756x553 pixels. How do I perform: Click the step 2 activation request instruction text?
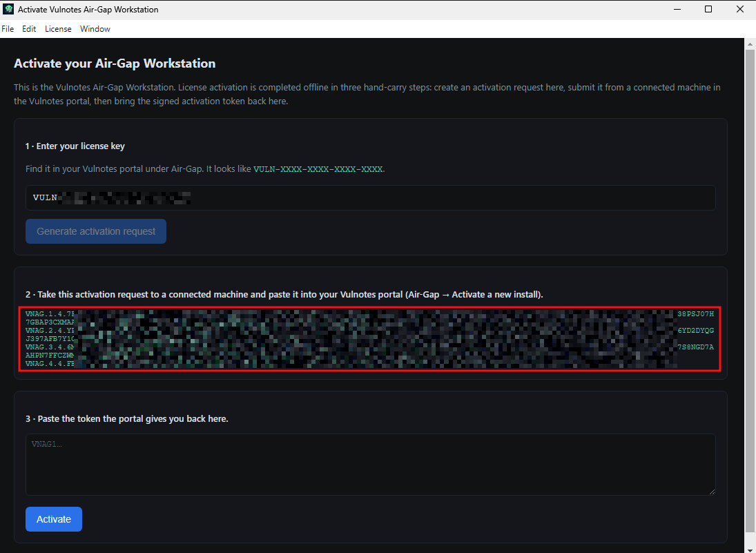[x=284, y=295]
